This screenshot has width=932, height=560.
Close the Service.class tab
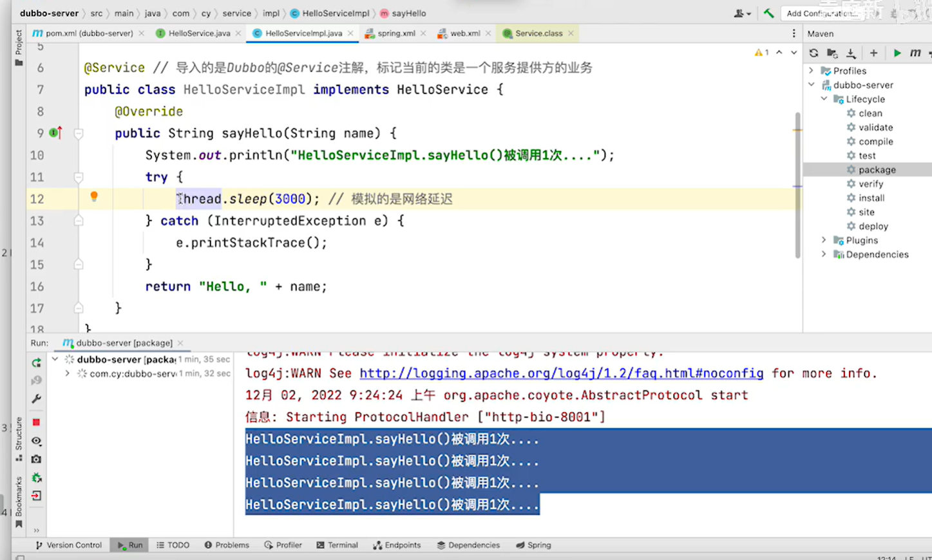pyautogui.click(x=571, y=33)
